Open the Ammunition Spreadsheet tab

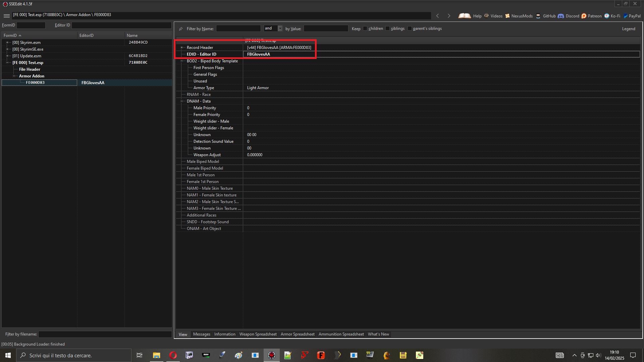tap(341, 334)
